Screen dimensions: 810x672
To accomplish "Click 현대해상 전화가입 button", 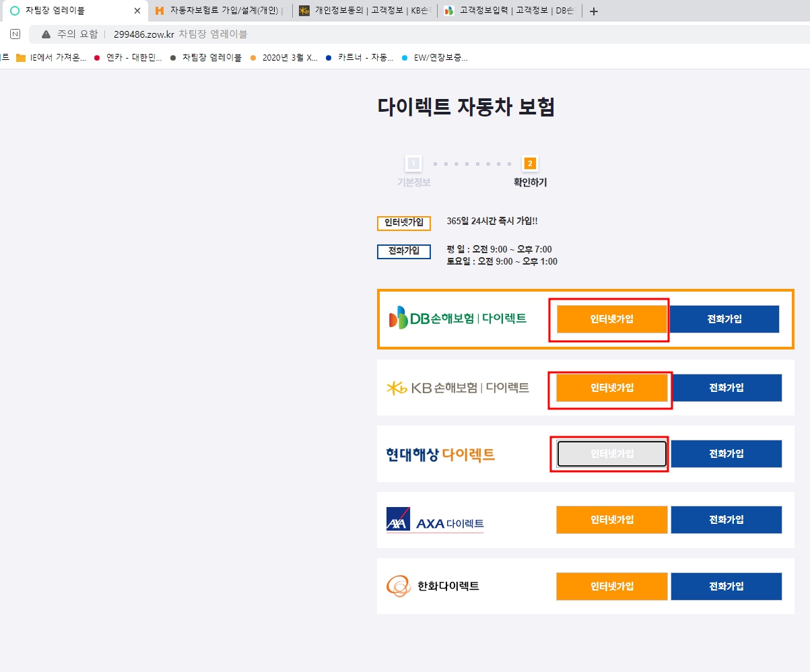I will pyautogui.click(x=727, y=454).
